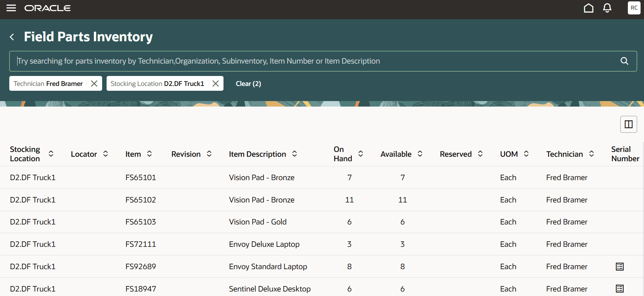Sort by UOM column
The height and width of the screenshot is (296, 644).
[526, 154]
